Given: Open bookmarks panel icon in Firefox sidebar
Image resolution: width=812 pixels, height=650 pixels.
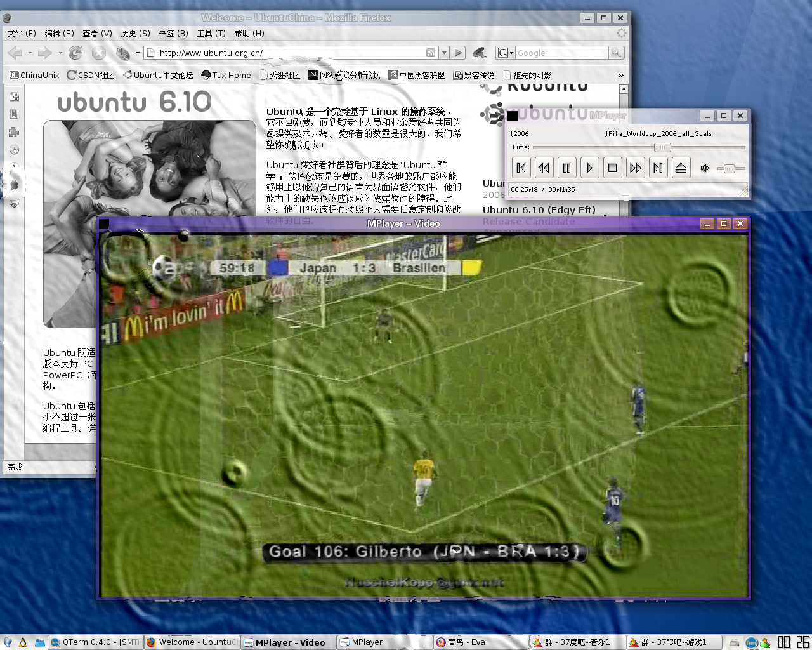Looking at the screenshot, I should 14,114.
